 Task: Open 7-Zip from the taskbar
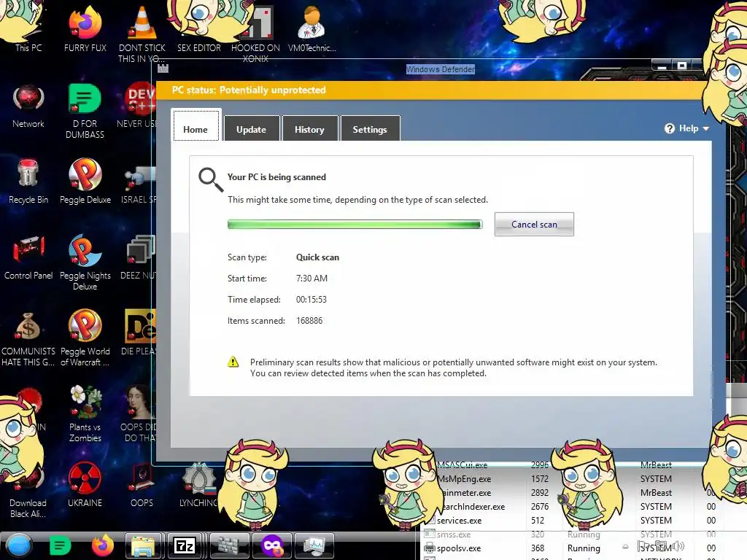(x=185, y=545)
